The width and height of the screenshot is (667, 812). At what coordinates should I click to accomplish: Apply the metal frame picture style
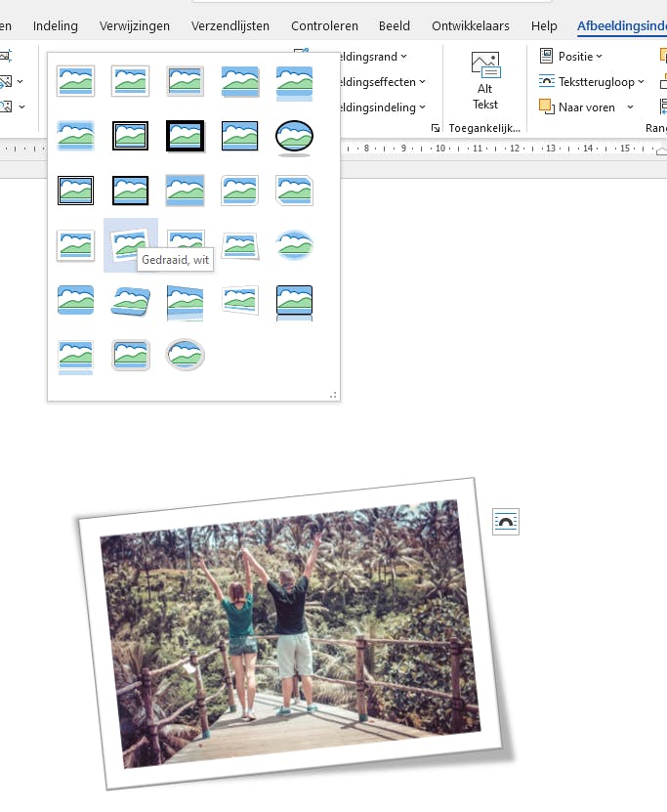click(x=186, y=81)
